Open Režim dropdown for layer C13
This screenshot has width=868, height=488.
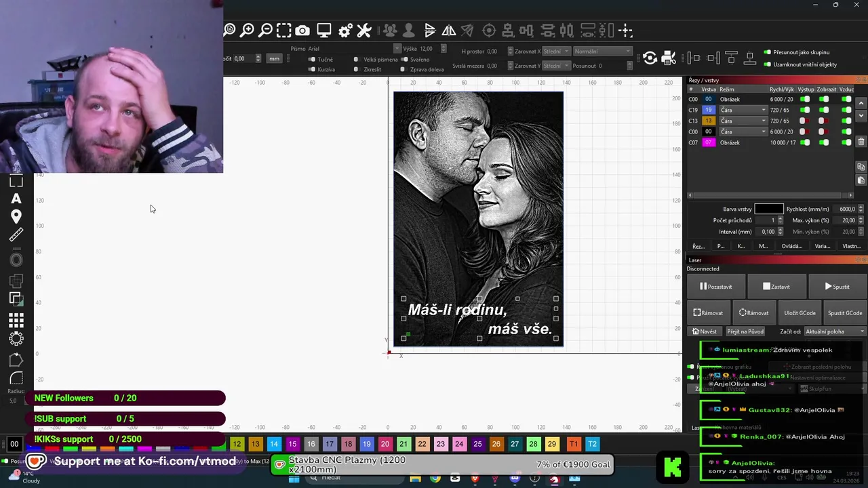tap(743, 121)
